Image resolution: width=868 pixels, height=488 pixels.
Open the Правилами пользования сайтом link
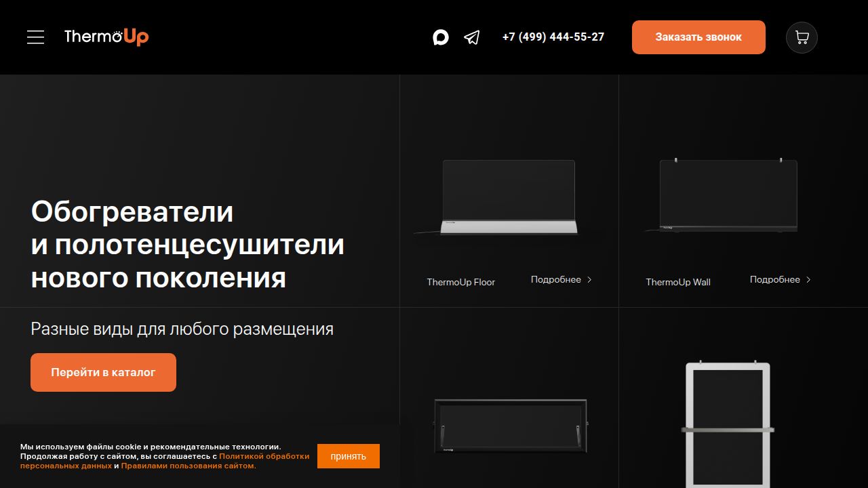pos(189,466)
